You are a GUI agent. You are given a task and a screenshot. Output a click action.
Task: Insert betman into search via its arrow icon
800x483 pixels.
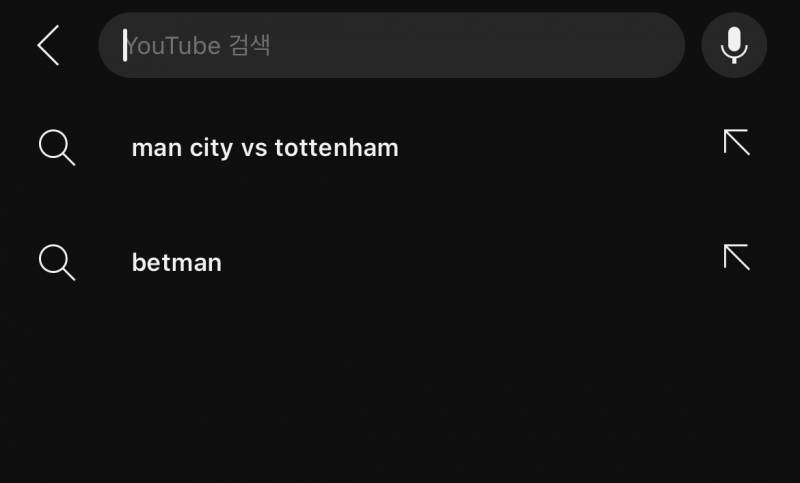click(x=736, y=257)
